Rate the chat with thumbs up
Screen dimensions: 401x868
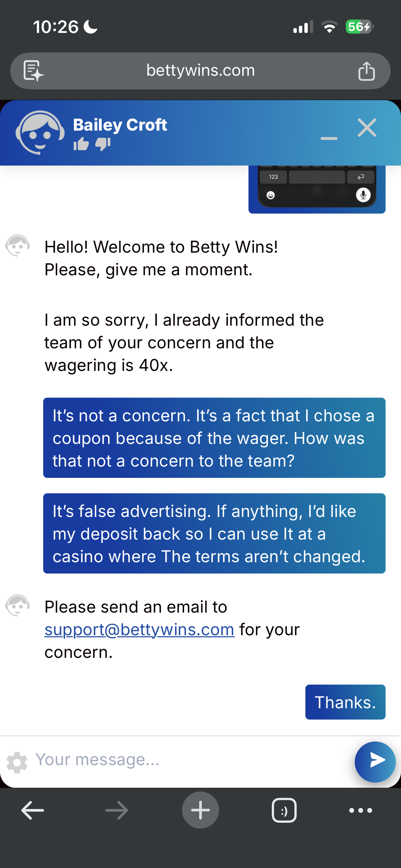click(x=81, y=144)
